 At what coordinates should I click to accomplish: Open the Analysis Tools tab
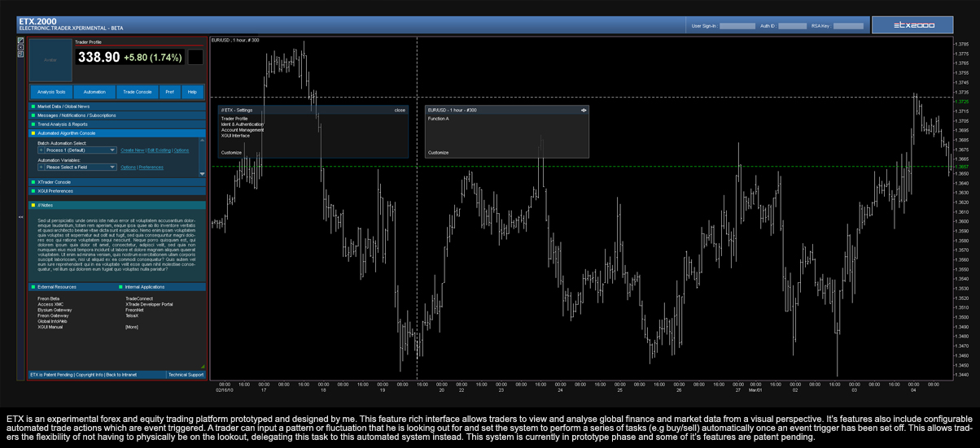point(51,92)
